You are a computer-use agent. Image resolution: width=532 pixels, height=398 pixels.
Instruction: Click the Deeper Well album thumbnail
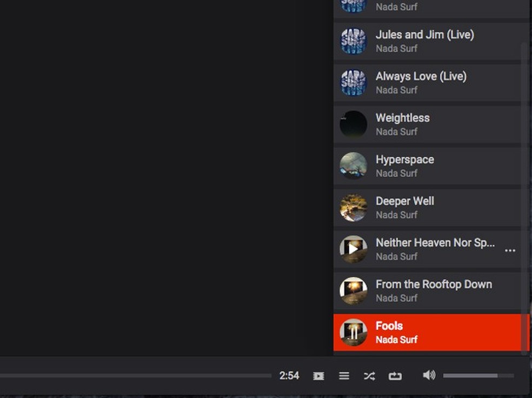[353, 208]
